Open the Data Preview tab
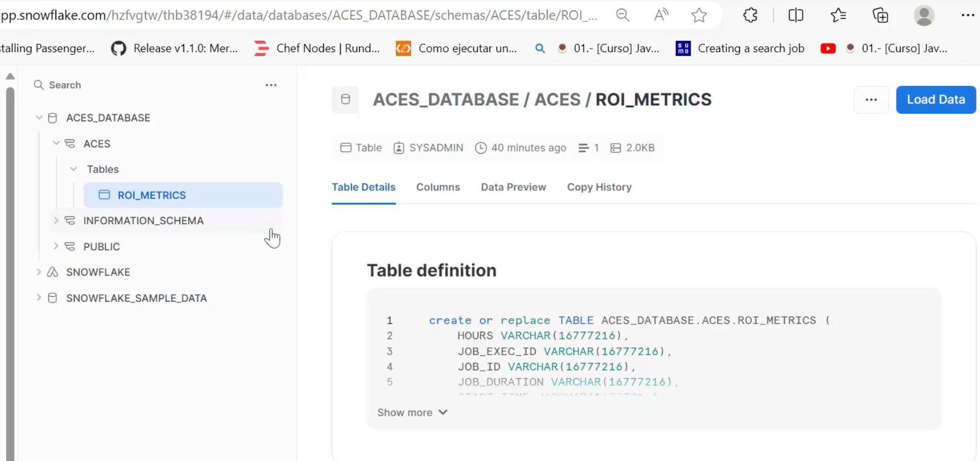 tap(513, 187)
